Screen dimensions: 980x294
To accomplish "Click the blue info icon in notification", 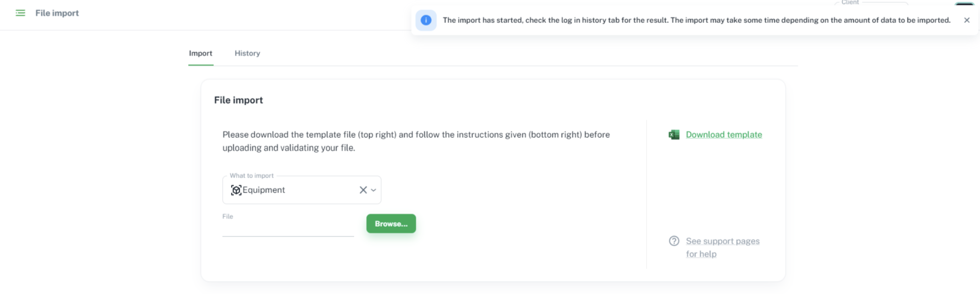I will [x=425, y=20].
